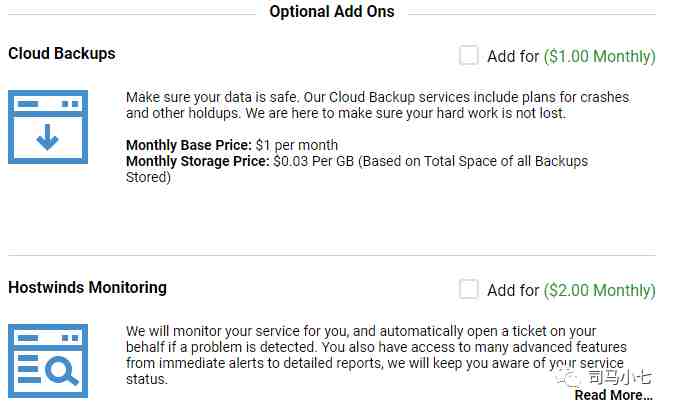Click the Cloud Backups download window icon
Image resolution: width=673 pixels, height=407 pixels.
(x=48, y=127)
